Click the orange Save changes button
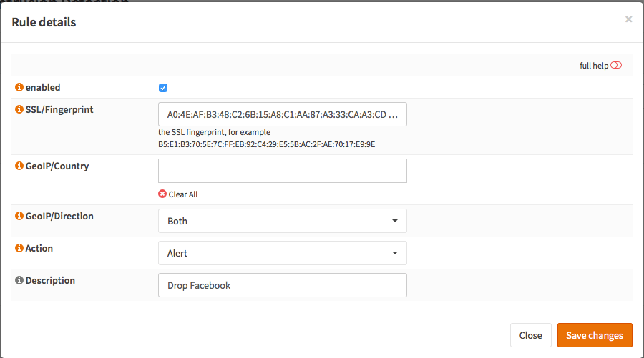Image resolution: width=644 pixels, height=358 pixels. pyautogui.click(x=594, y=335)
